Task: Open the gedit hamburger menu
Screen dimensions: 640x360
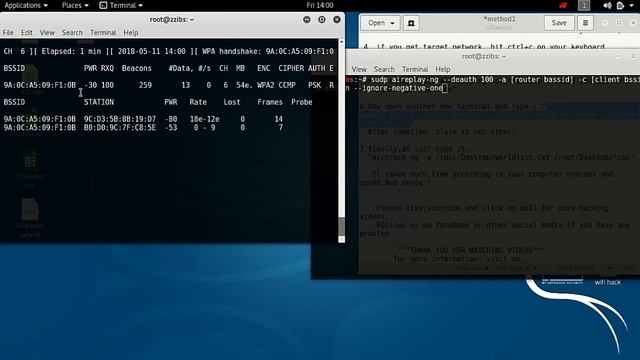Action: [x=585, y=23]
